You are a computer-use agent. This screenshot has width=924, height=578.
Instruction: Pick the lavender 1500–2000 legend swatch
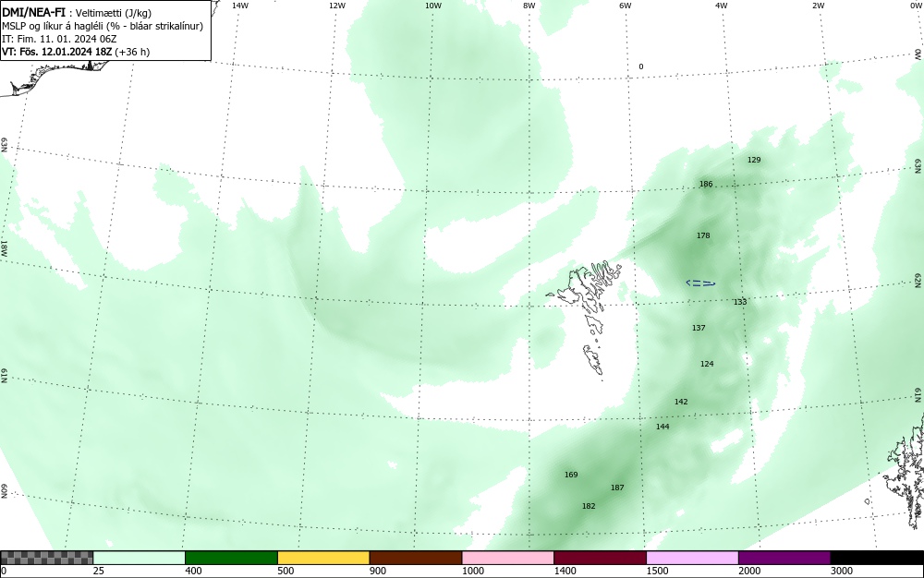[692, 558]
